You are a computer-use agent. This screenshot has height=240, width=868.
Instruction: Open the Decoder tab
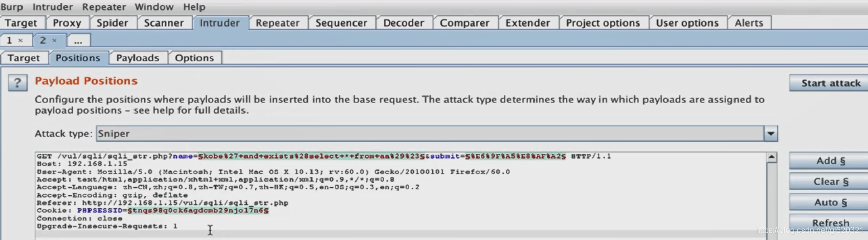click(404, 23)
